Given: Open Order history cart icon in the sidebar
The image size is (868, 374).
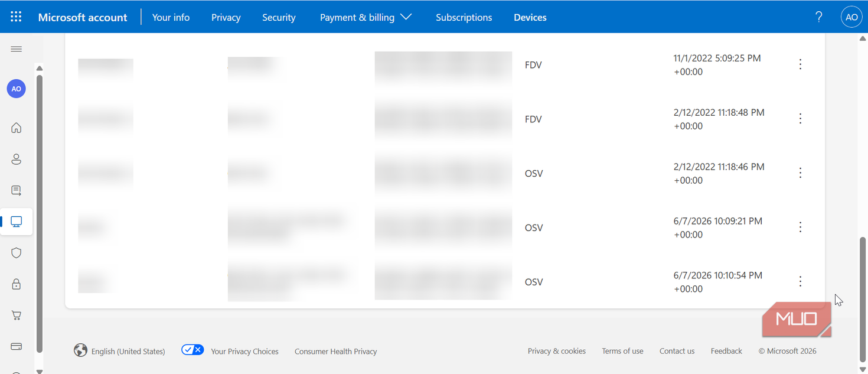Looking at the screenshot, I should click(17, 316).
